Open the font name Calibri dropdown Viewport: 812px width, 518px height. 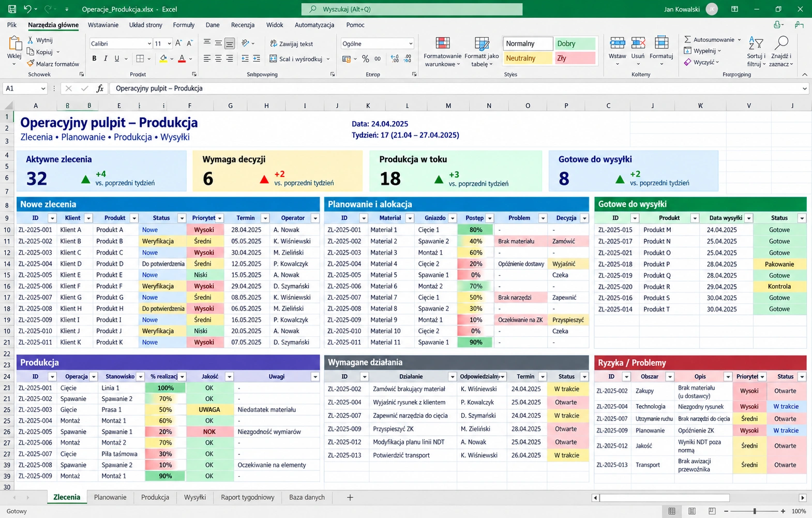point(149,43)
